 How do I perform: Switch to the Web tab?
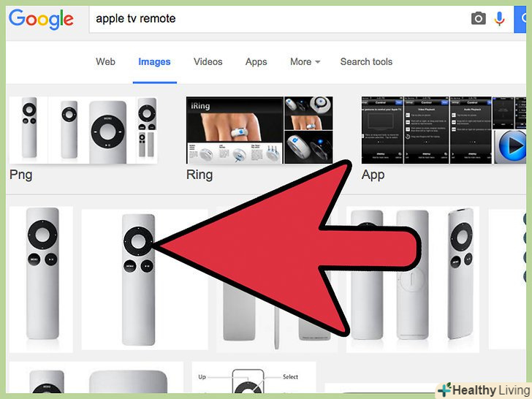tap(105, 61)
